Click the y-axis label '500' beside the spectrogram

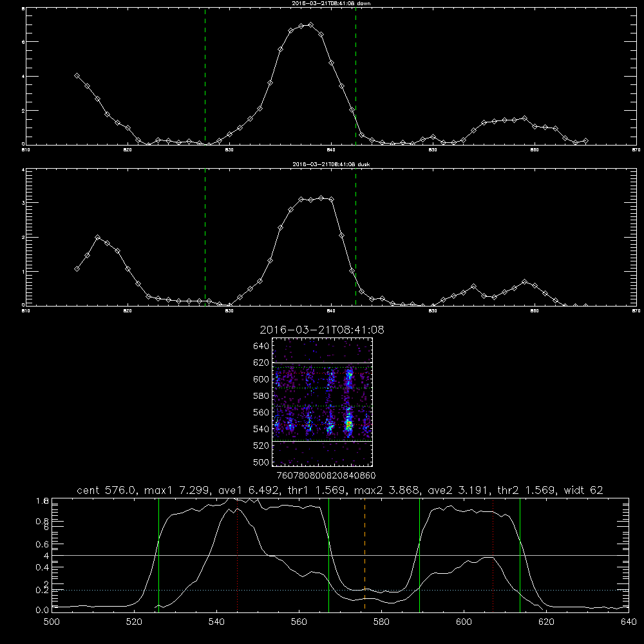tap(261, 462)
